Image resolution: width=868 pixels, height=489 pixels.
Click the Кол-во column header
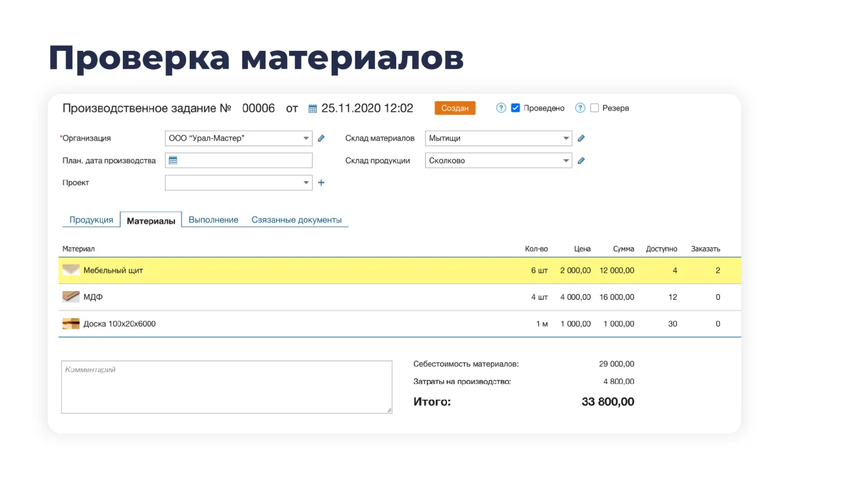(536, 249)
